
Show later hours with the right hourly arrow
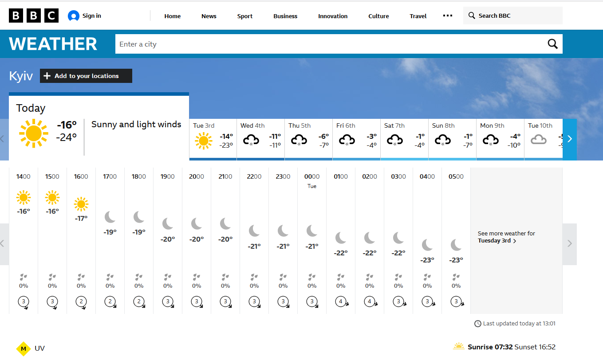point(570,243)
